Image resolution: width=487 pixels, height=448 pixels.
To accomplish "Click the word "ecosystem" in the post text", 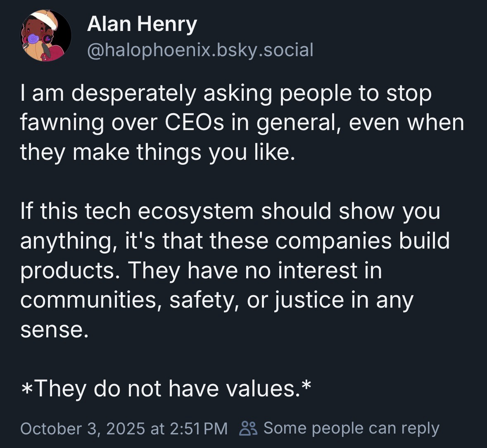I will pyautogui.click(x=195, y=211).
